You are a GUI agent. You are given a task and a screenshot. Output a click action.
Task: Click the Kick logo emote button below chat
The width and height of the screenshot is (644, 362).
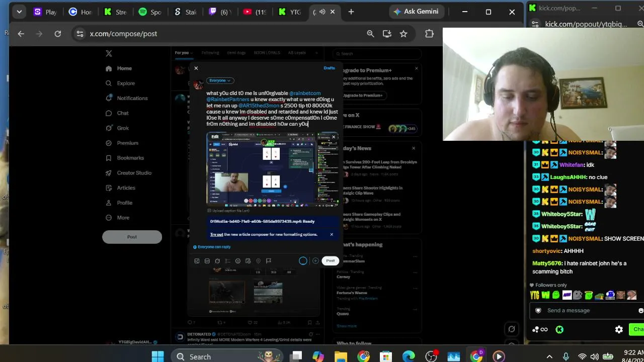point(559,330)
